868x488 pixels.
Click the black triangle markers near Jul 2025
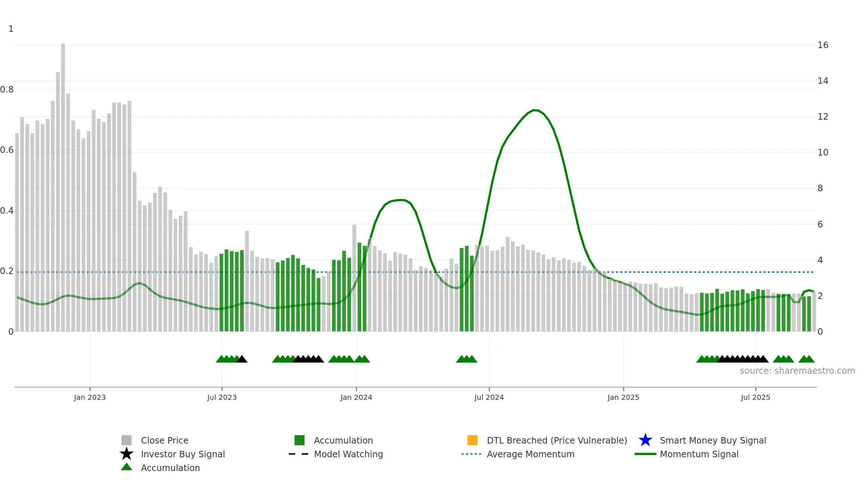click(x=743, y=359)
